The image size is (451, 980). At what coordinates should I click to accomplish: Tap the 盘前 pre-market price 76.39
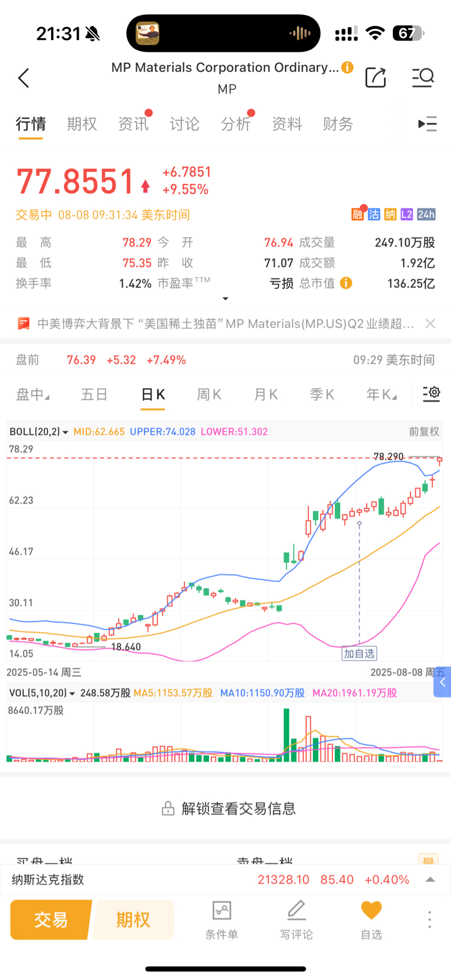tap(81, 360)
